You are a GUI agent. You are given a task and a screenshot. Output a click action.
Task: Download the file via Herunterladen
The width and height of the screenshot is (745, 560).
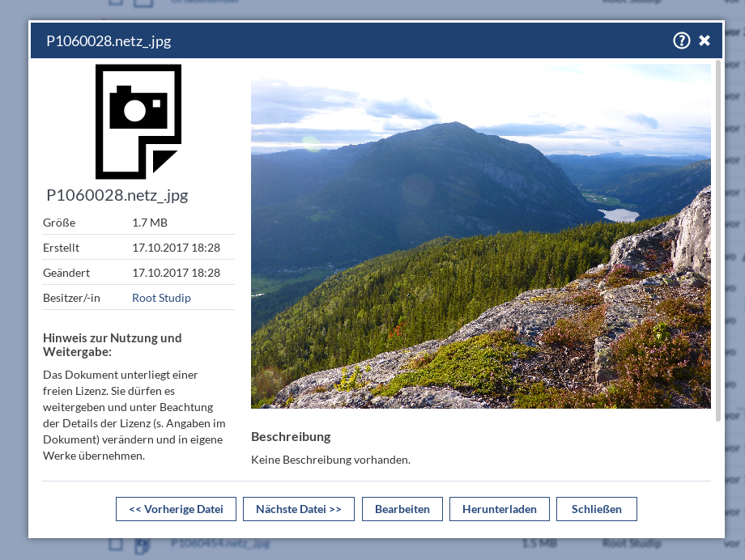click(x=499, y=509)
